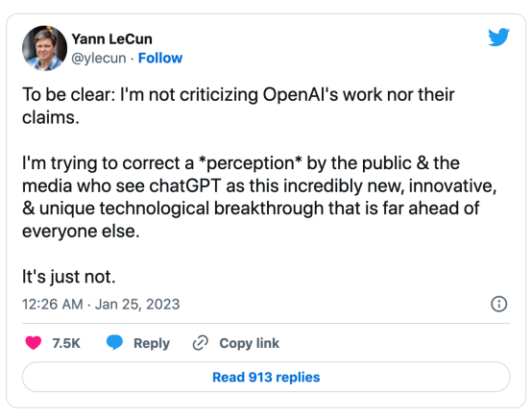Open the tweet info circle icon
Screen dimensions: 532x418
point(498,304)
